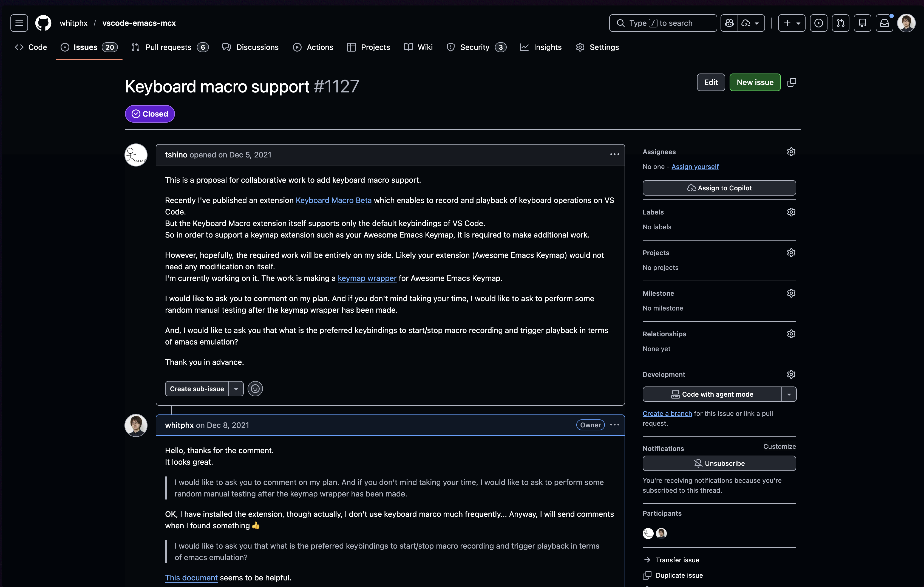Click the Unsubscribe notifications button
Viewport: 924px width, 587px height.
(719, 463)
